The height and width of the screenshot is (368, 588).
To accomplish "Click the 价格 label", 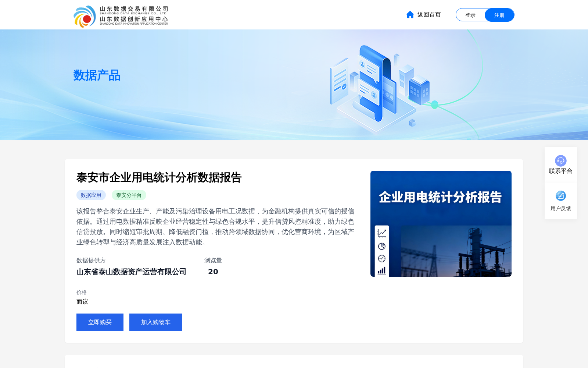I will pyautogui.click(x=82, y=293).
